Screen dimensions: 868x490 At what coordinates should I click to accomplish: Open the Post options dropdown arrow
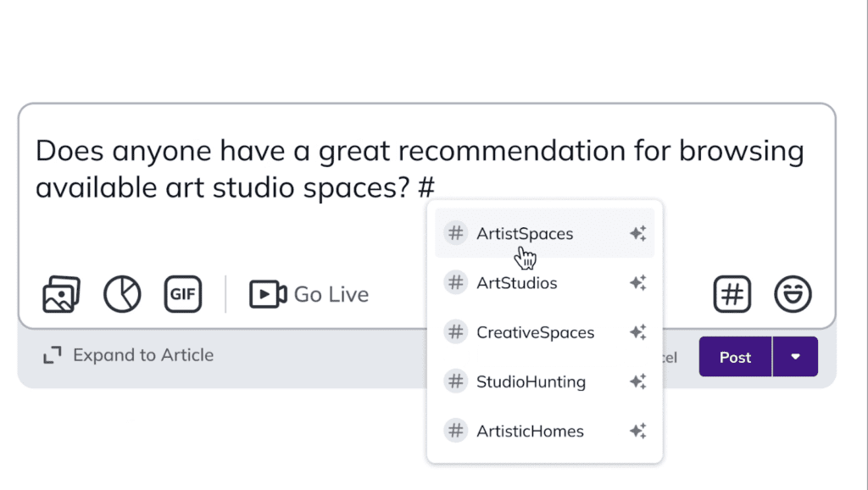[795, 356]
